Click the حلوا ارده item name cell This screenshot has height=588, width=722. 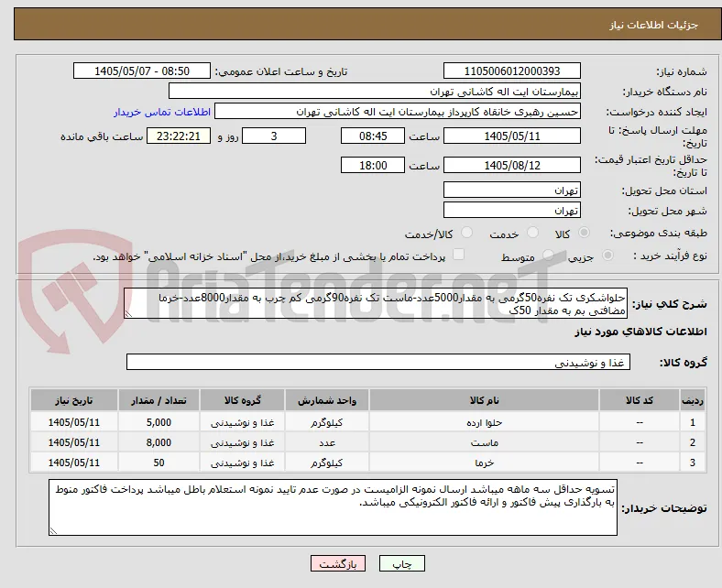point(484,422)
